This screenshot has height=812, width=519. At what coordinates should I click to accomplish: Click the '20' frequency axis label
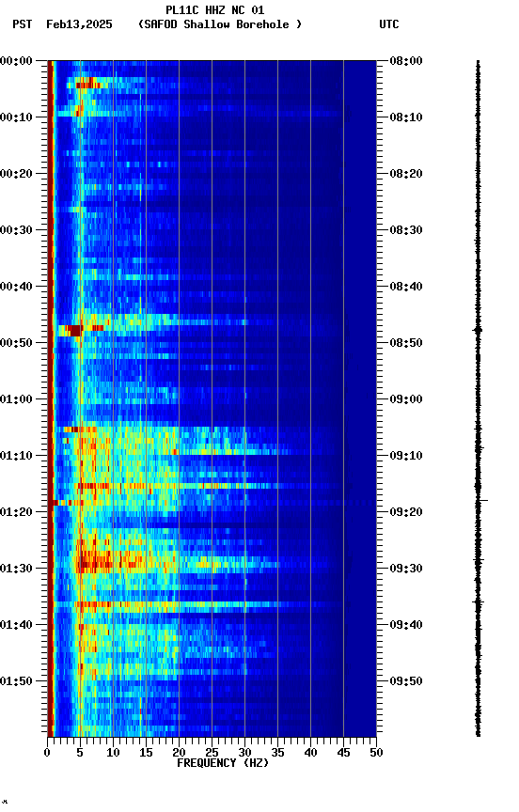(x=179, y=753)
